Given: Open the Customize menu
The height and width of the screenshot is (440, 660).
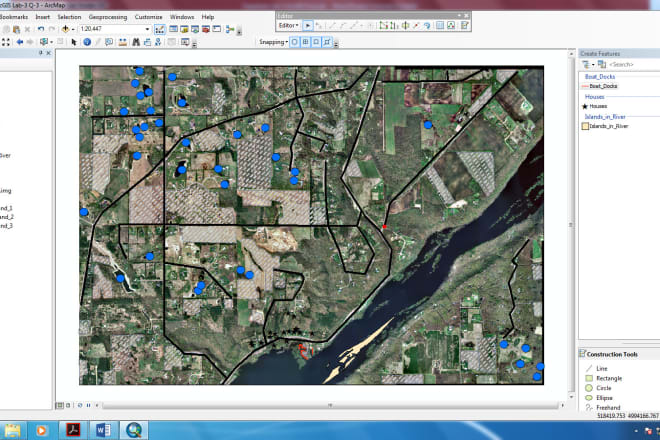Looking at the screenshot, I should [149, 17].
